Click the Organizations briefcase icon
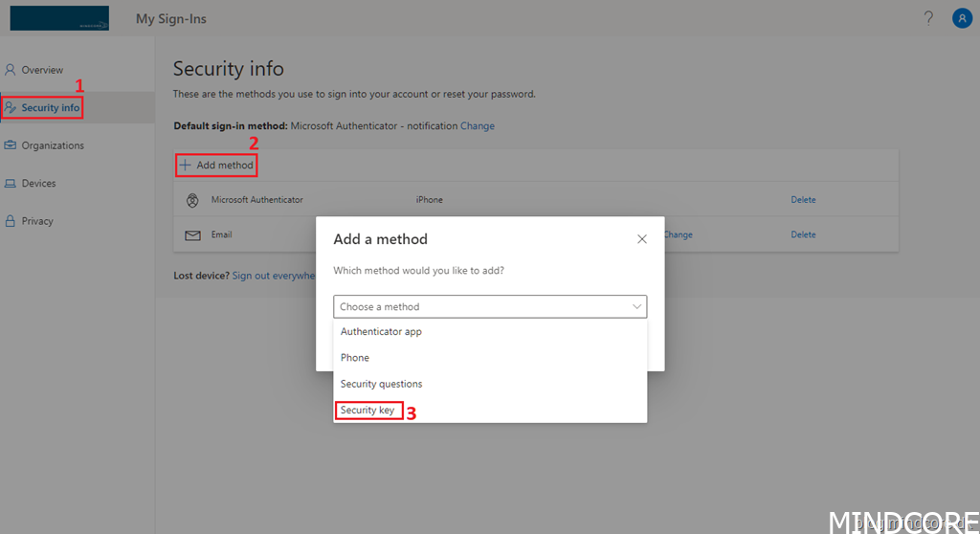Image resolution: width=980 pixels, height=534 pixels. [11, 145]
